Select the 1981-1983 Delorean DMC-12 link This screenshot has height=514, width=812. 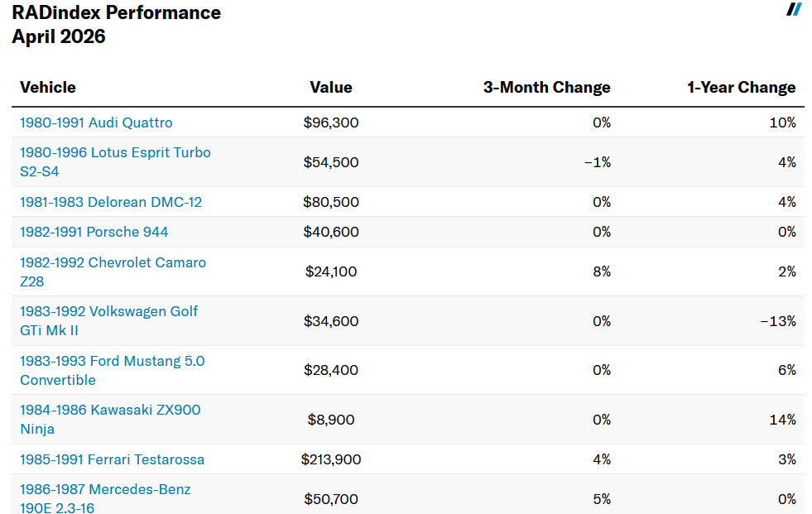tap(111, 202)
